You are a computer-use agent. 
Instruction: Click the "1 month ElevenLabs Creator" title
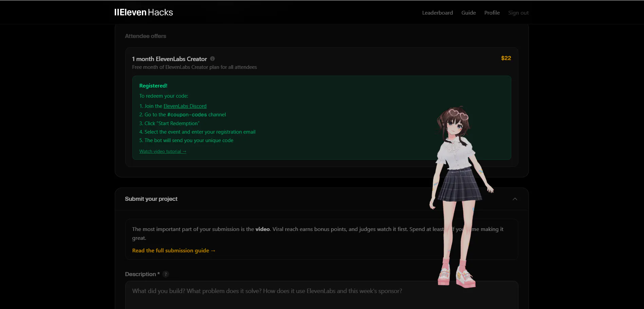[169, 59]
